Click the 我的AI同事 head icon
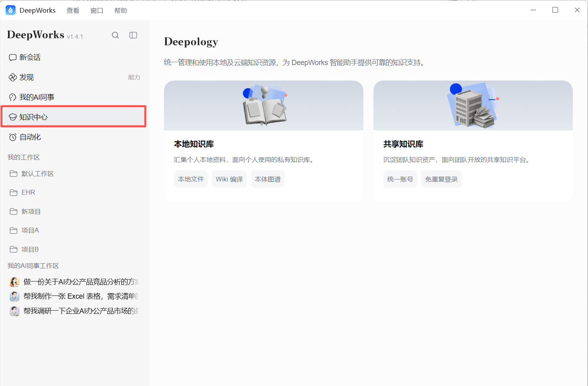588x386 pixels. 13,97
